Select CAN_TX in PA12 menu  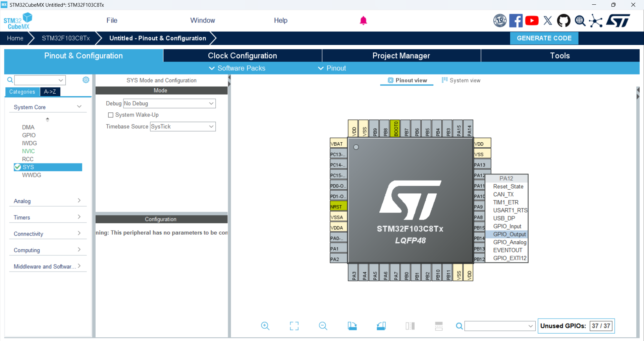(506, 194)
